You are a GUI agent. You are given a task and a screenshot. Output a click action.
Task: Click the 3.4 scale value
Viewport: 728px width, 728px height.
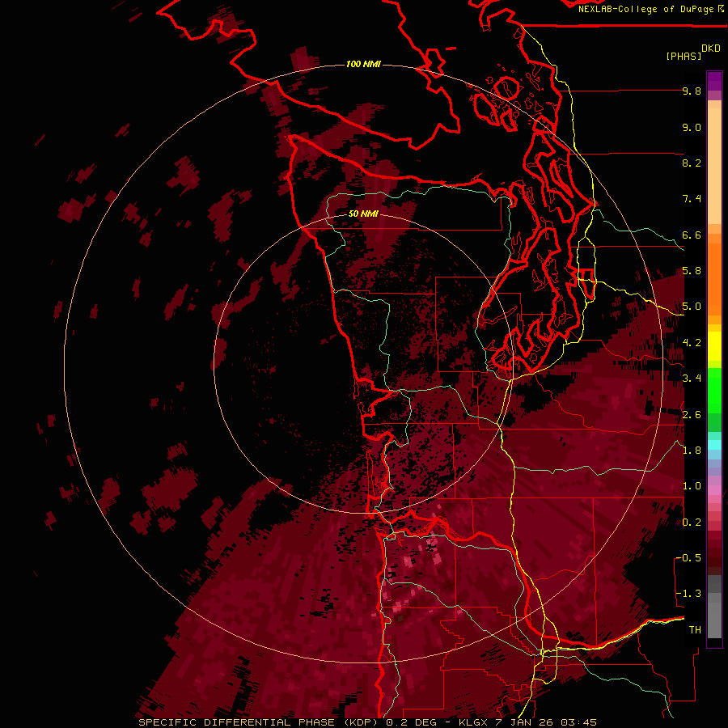point(692,379)
